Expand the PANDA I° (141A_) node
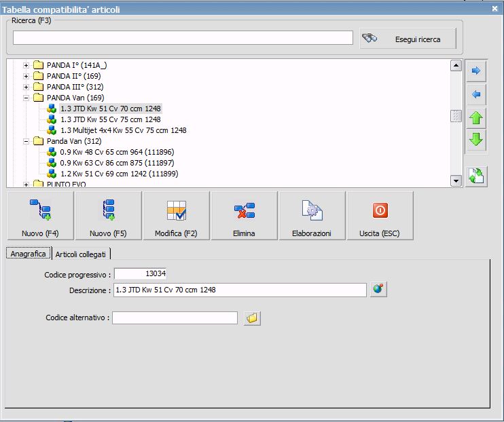The image size is (504, 422). tap(26, 66)
